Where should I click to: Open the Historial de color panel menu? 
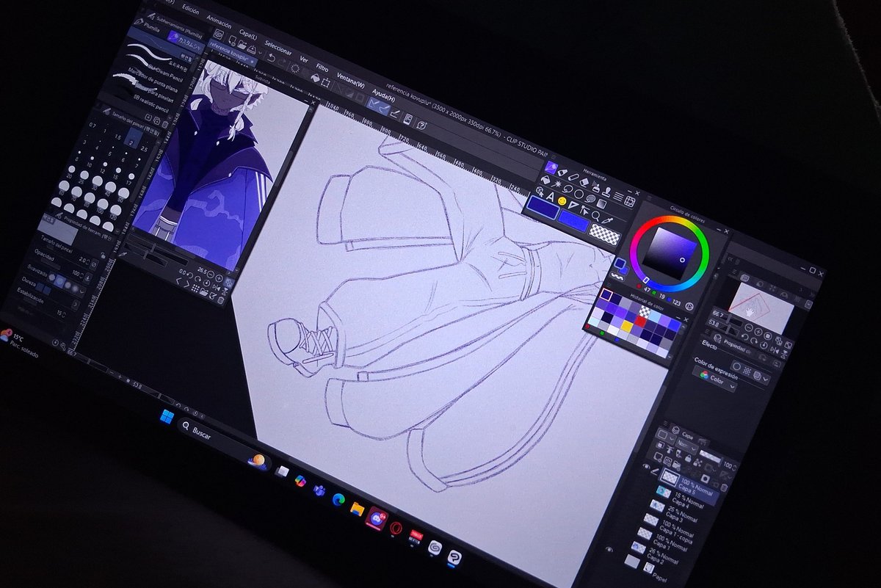pos(609,284)
